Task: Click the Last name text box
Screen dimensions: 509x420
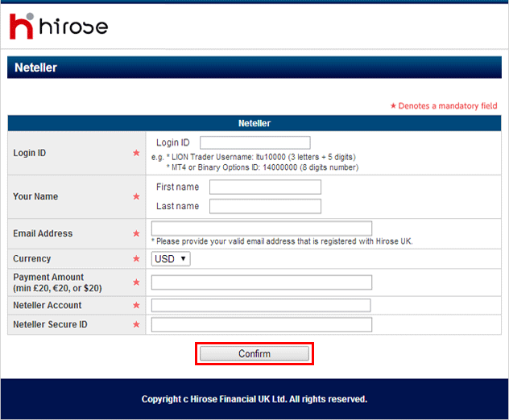Action: point(265,206)
